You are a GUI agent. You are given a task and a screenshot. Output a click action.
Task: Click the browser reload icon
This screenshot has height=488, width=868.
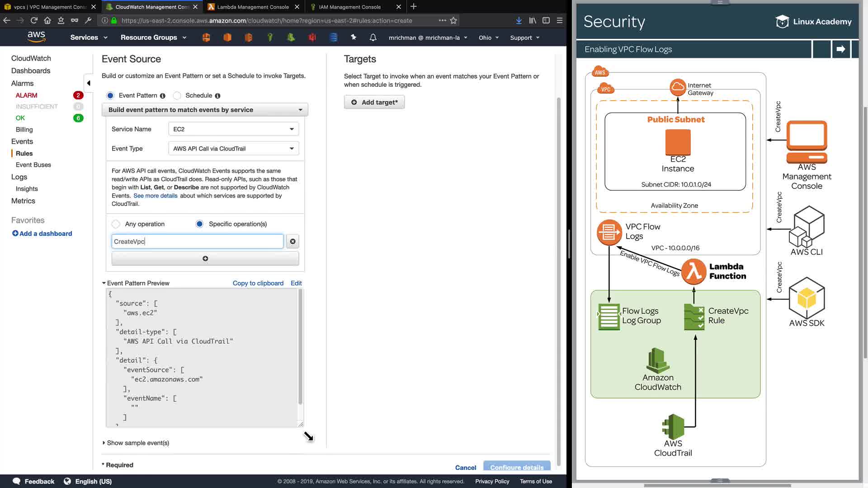click(x=34, y=20)
